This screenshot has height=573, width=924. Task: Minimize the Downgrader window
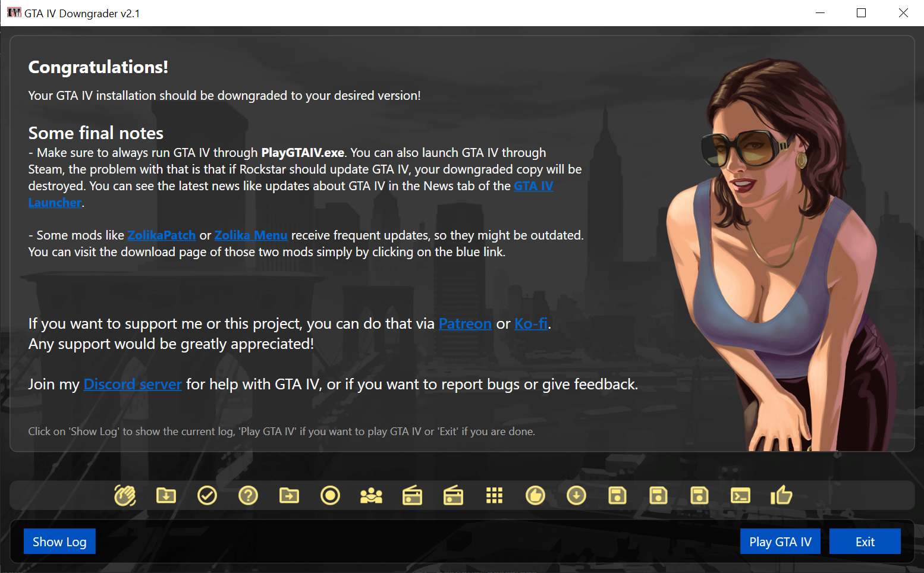(821, 12)
